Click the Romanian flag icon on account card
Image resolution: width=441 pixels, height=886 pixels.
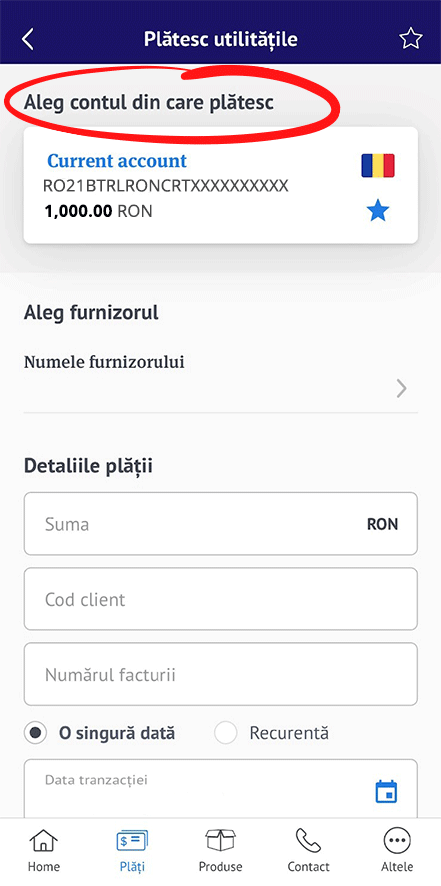[x=378, y=166]
